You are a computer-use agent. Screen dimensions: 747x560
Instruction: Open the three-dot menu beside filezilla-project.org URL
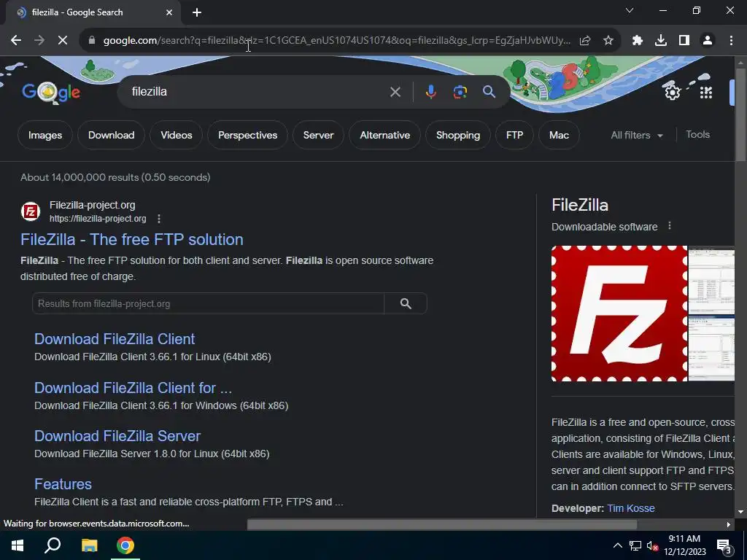coord(158,219)
